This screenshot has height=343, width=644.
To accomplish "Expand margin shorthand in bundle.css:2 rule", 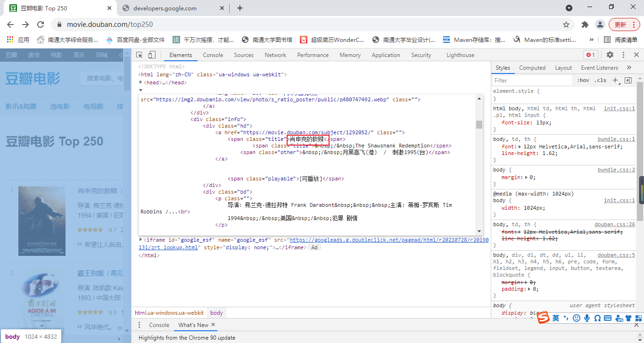I will click(527, 177).
